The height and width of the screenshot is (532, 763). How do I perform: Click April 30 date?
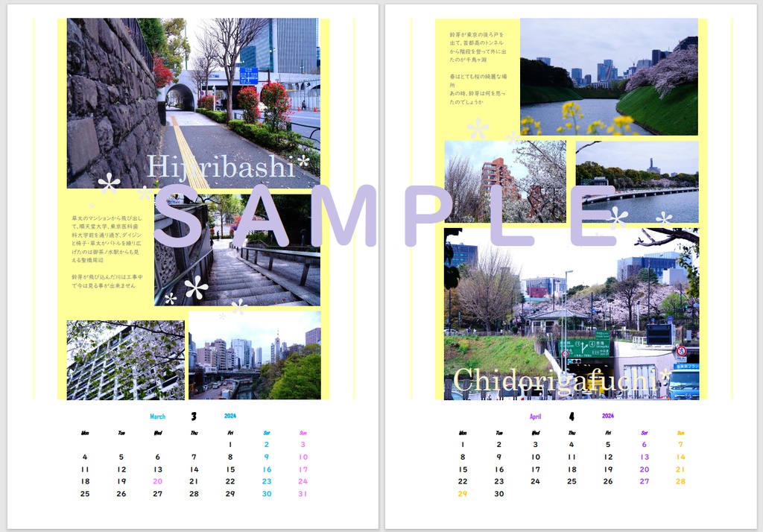point(498,493)
